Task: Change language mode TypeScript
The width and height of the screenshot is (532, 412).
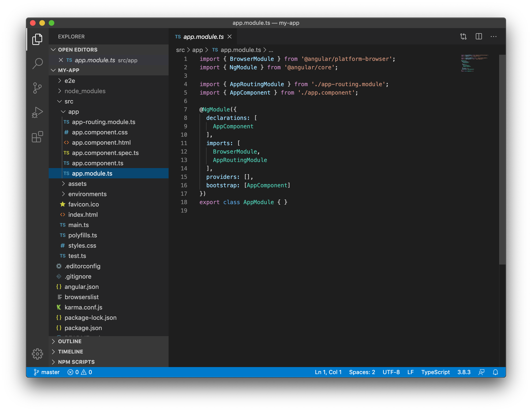Action: (x=435, y=372)
